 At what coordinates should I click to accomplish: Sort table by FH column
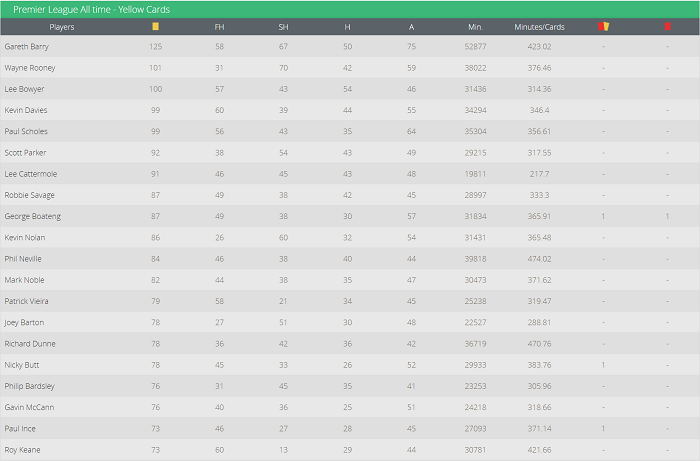point(219,27)
